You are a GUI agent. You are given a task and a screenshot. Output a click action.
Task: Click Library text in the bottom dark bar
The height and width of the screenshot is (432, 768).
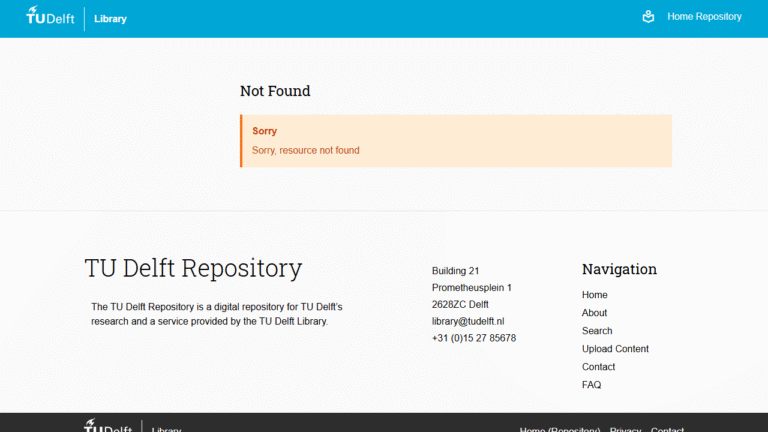166,429
